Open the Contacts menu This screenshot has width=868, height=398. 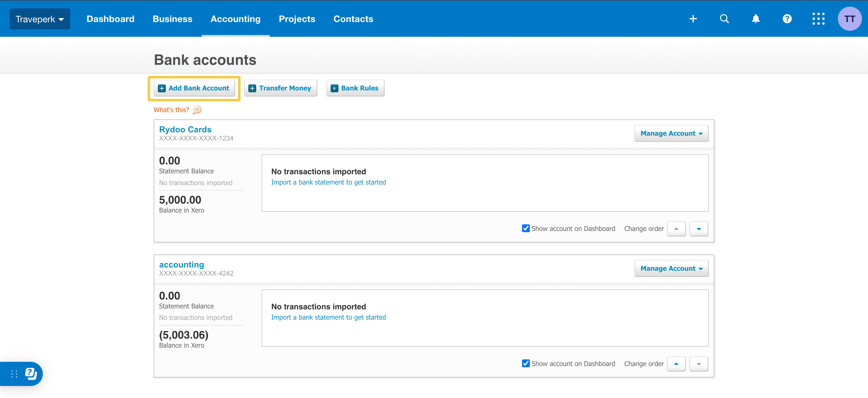click(x=353, y=19)
